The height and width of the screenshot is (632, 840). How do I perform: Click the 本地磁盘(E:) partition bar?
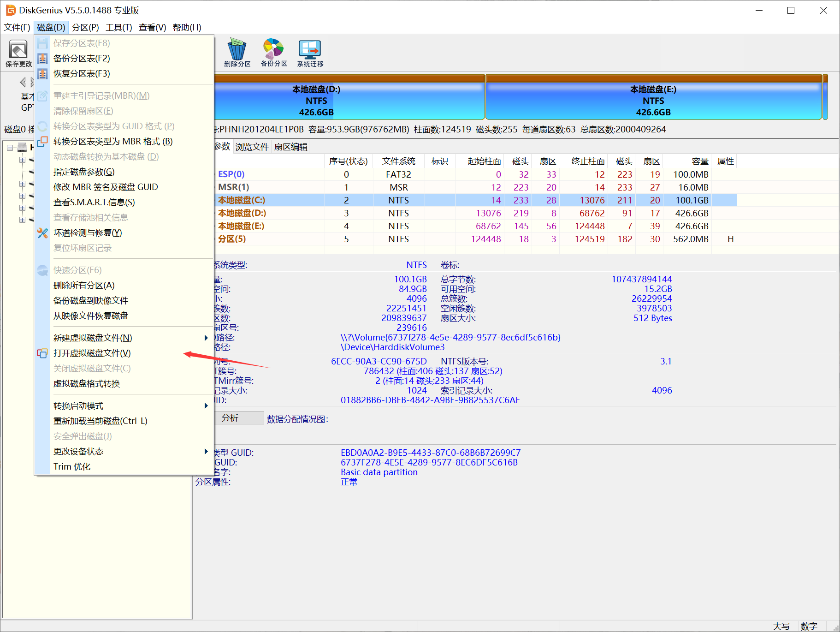tap(653, 97)
